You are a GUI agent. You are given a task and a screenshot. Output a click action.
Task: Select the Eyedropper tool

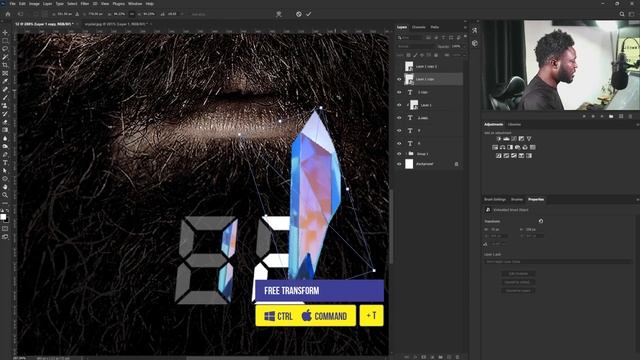tap(5, 82)
